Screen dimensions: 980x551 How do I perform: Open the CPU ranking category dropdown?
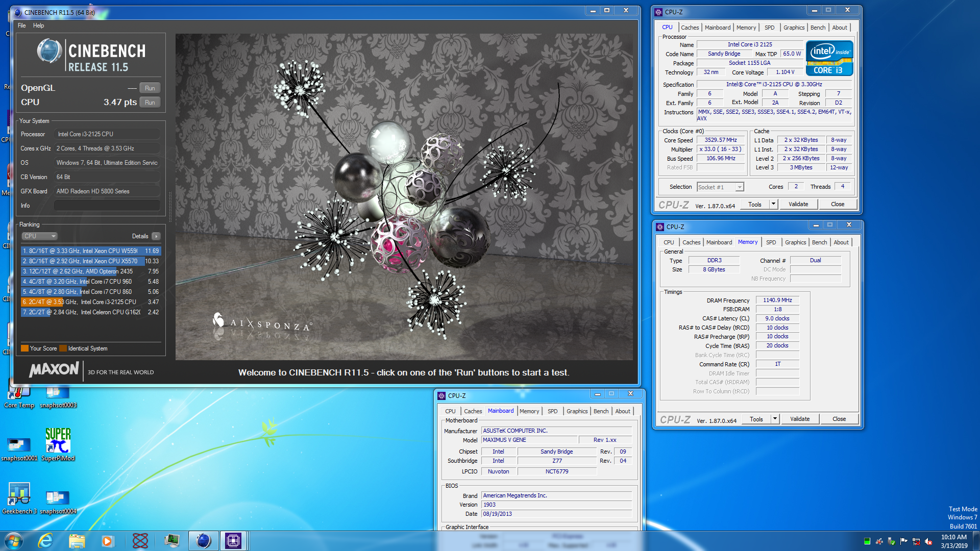(39, 236)
